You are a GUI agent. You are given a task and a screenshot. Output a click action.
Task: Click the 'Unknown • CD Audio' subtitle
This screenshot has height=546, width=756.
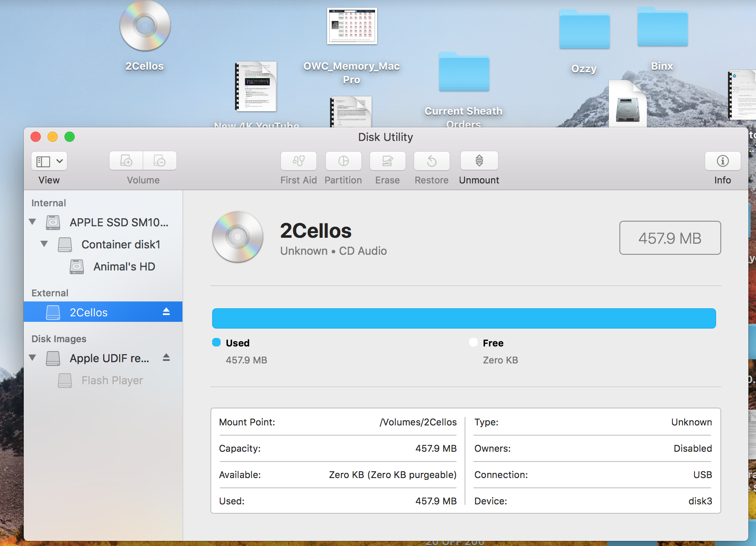click(333, 251)
